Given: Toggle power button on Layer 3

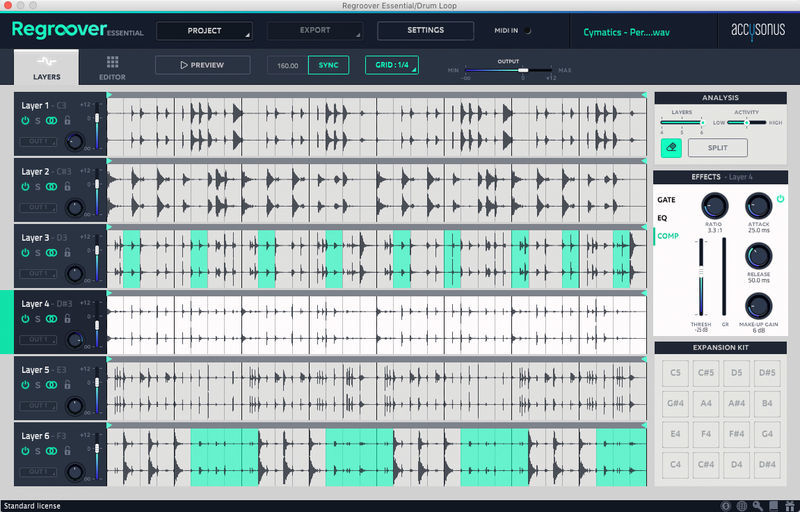Looking at the screenshot, I should point(25,253).
